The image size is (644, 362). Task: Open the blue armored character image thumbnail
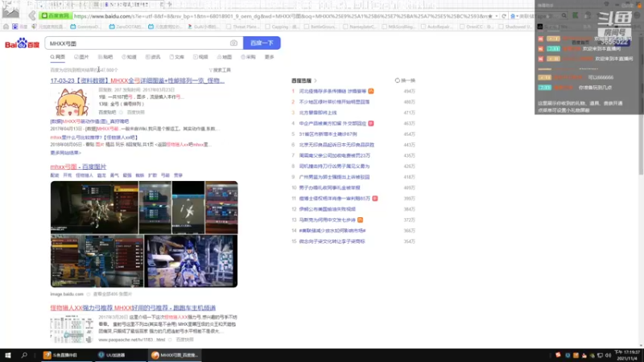pos(191,261)
